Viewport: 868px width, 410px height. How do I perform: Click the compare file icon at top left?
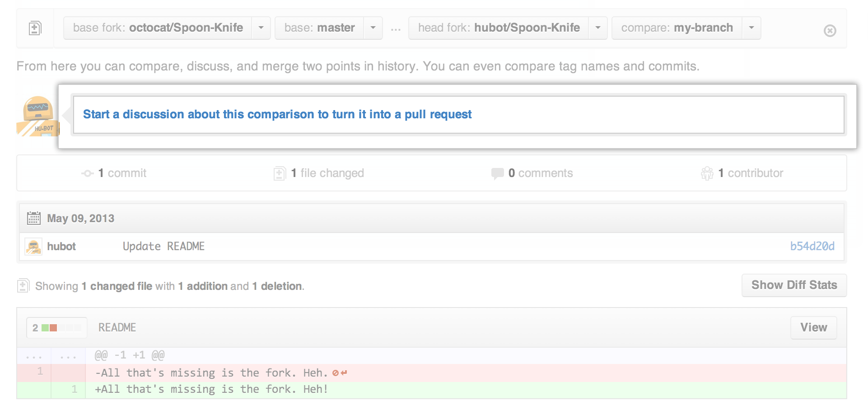(x=35, y=28)
